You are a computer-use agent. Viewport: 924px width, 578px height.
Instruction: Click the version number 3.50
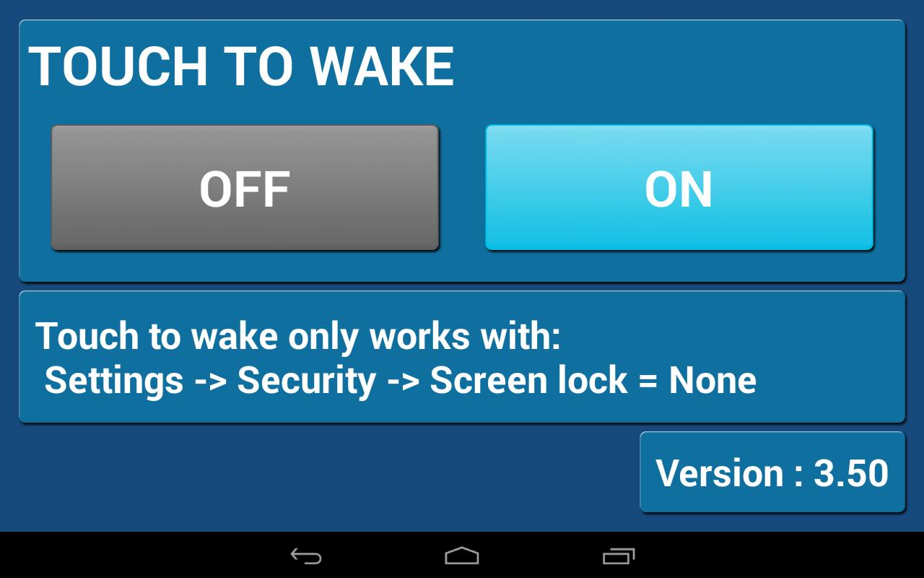click(x=852, y=473)
